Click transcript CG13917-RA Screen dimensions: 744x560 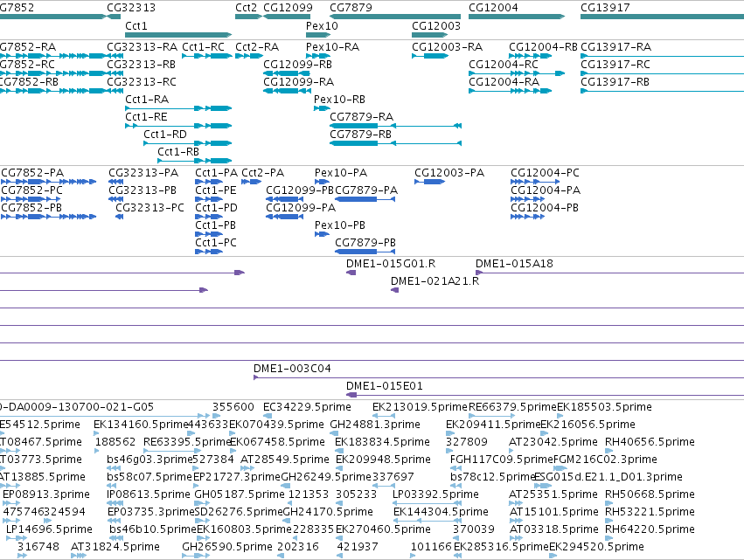tap(663, 56)
